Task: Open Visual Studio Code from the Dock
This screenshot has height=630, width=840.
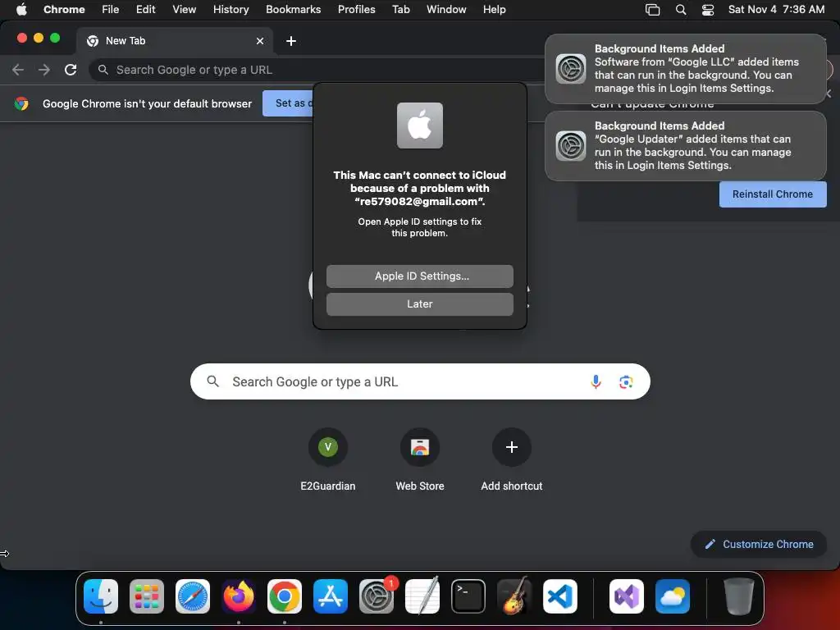Action: pyautogui.click(x=559, y=596)
